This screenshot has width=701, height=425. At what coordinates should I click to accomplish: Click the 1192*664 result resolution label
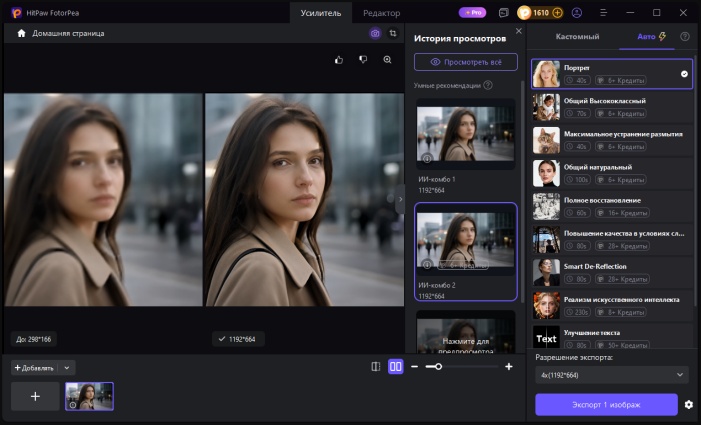coord(238,339)
